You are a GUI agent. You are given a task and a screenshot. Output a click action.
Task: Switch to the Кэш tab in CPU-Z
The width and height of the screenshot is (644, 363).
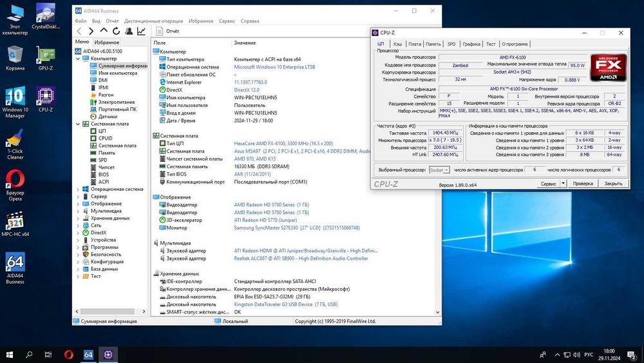(x=397, y=44)
